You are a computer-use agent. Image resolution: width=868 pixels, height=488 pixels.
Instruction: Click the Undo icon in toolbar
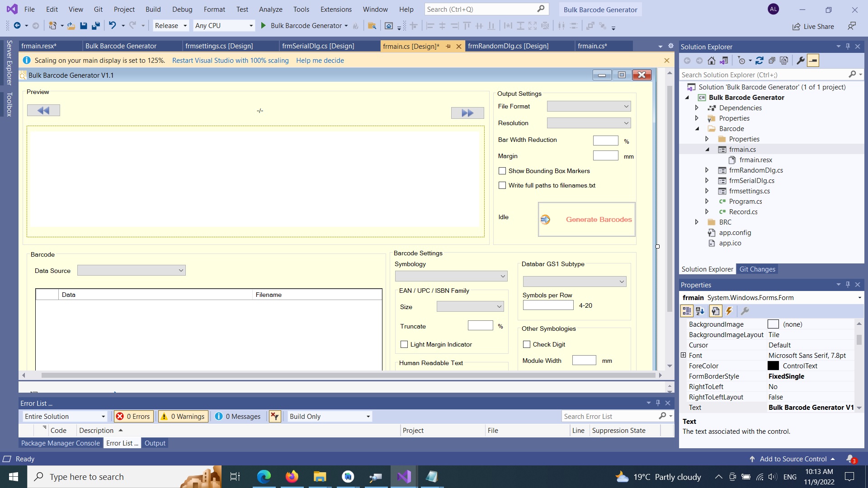pos(113,26)
